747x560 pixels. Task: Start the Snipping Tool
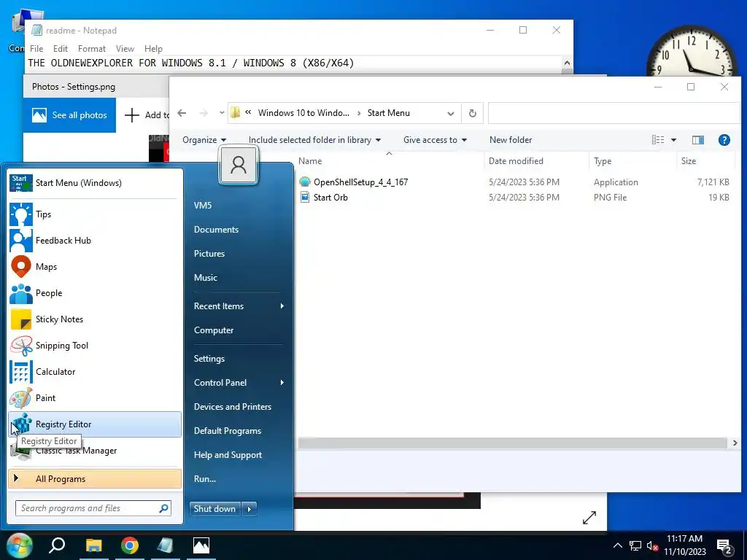pos(94,345)
